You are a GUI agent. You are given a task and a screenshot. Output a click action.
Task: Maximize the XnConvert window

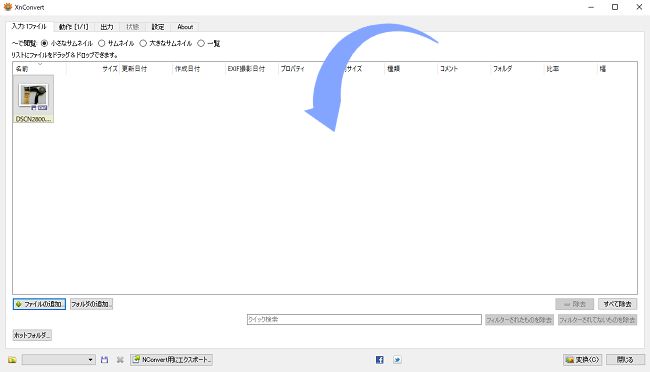pyautogui.click(x=615, y=7)
